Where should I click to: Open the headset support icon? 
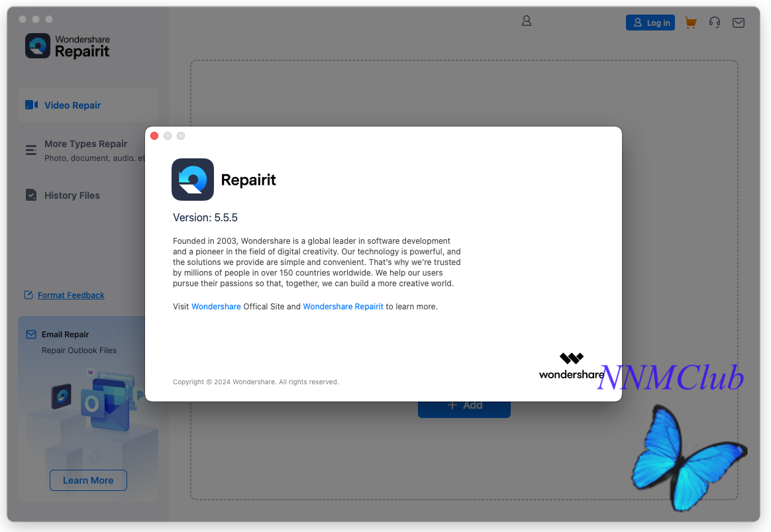click(715, 23)
